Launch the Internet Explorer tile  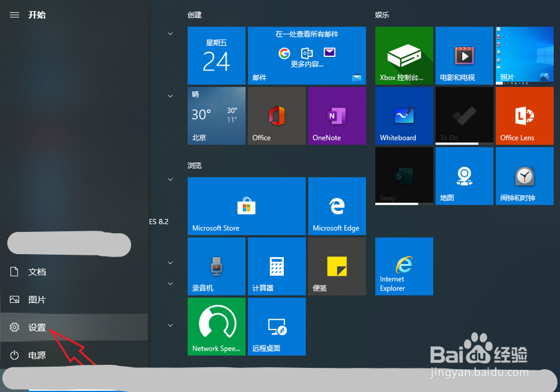click(x=404, y=266)
